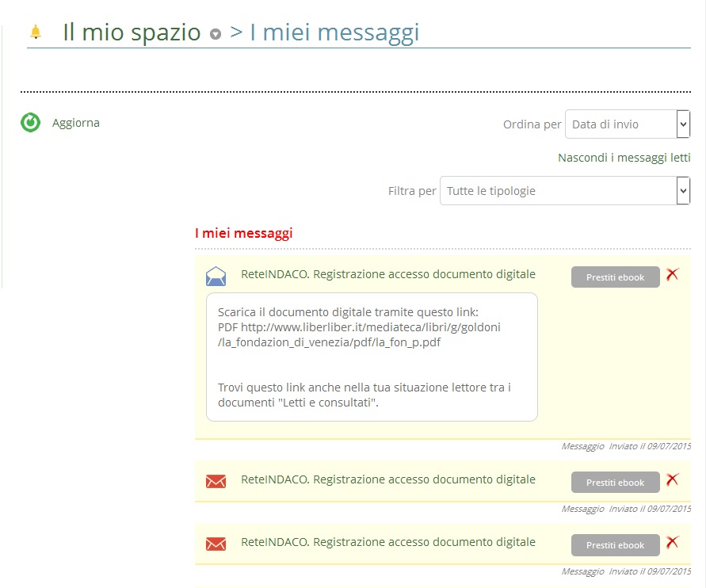Click the red envelope icon of third message

point(216,544)
